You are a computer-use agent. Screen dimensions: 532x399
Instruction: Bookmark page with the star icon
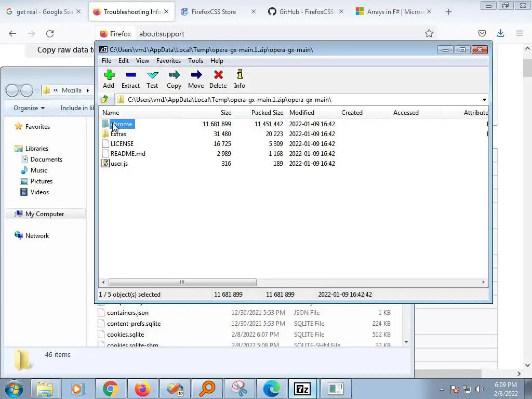[x=429, y=34]
